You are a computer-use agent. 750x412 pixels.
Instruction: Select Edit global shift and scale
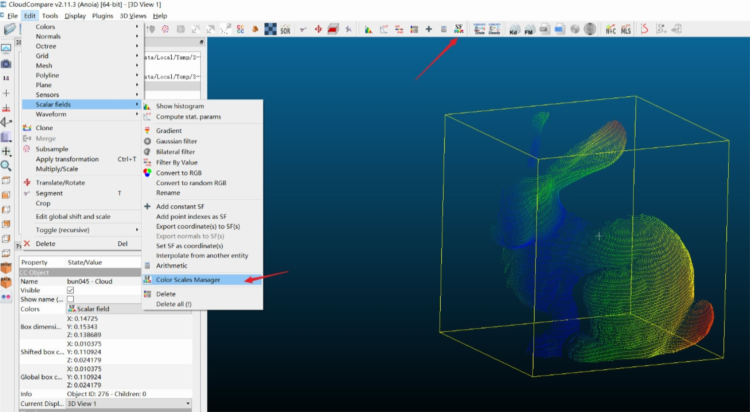point(81,217)
